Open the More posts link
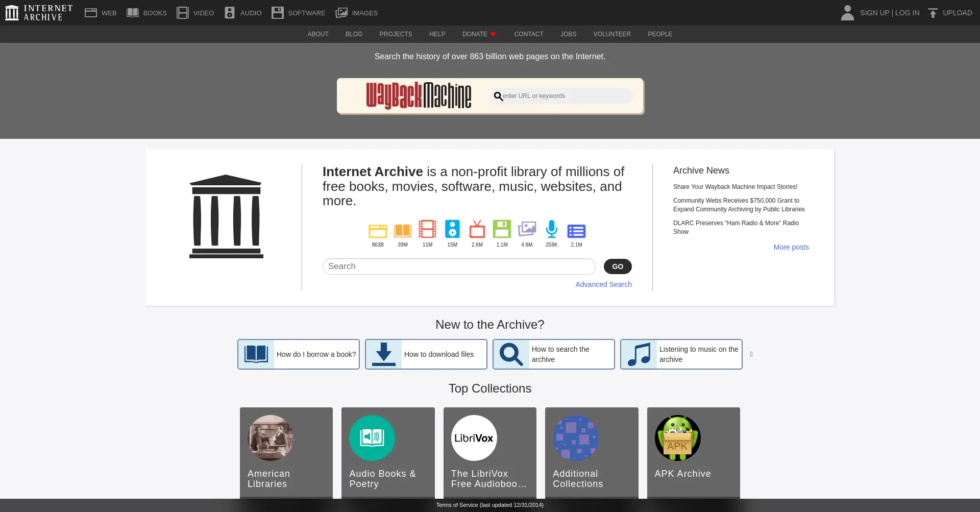This screenshot has height=512, width=980. 791,247
